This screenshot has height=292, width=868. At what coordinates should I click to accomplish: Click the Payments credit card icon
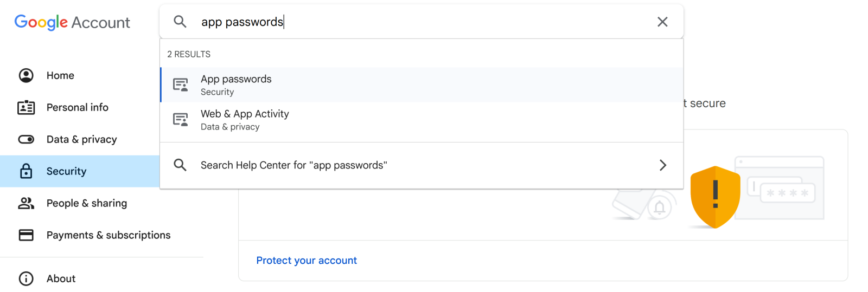(26, 235)
